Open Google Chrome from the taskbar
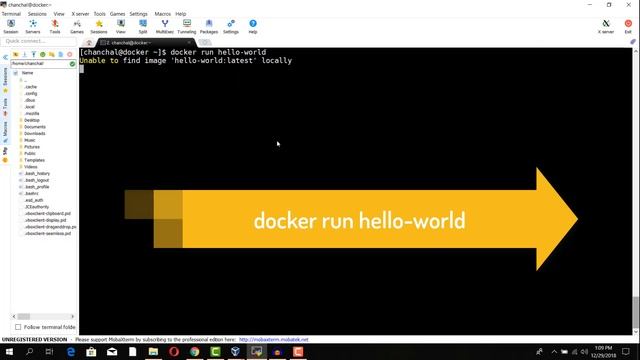 coord(195,351)
